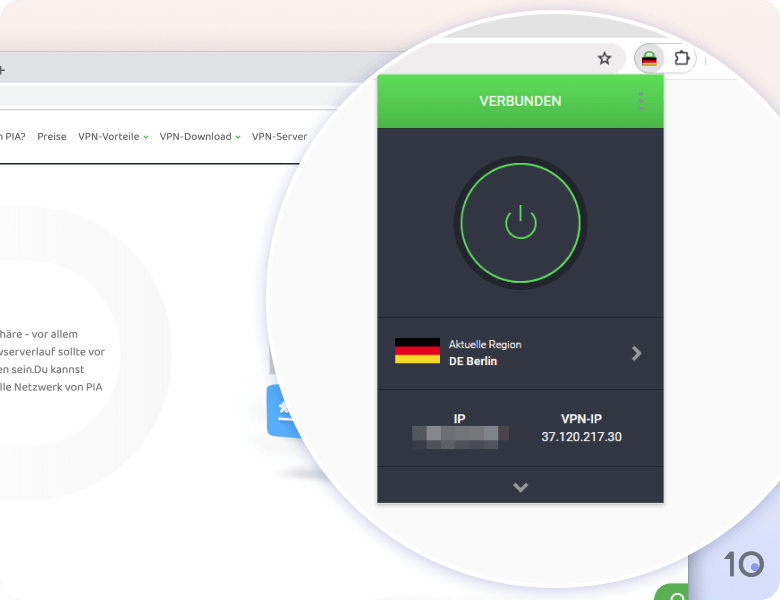Open the browser extensions puzzle icon
Viewport: 780px width, 600px height.
tap(682, 59)
